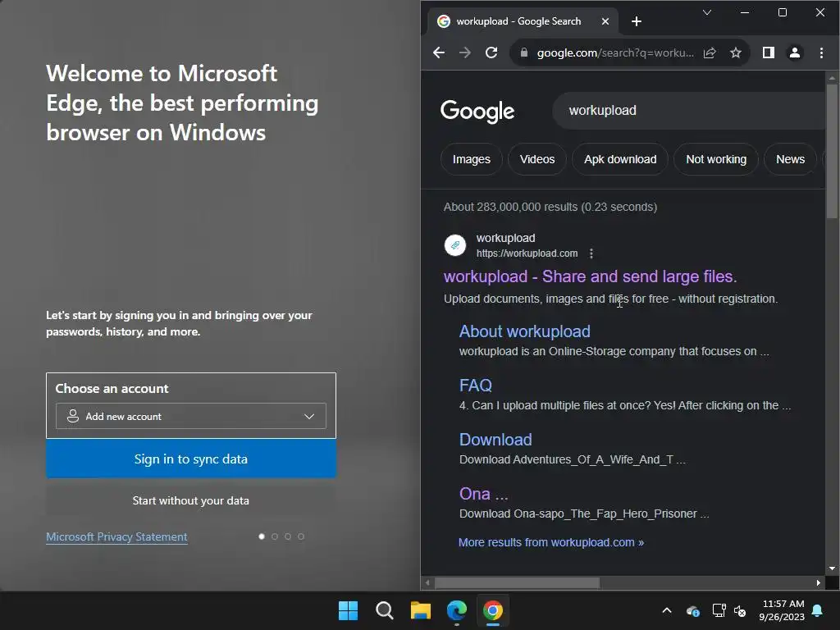
Task: Open workupload - Share and send large files
Action: pyautogui.click(x=591, y=276)
